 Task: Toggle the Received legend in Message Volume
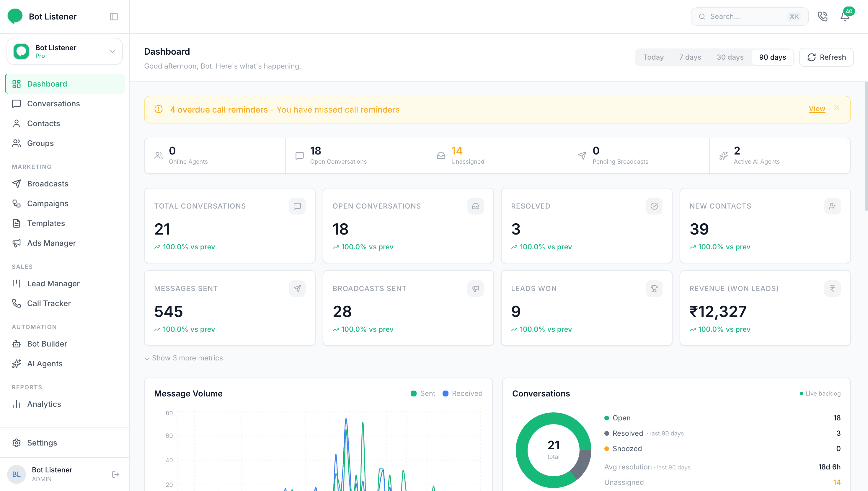point(462,394)
